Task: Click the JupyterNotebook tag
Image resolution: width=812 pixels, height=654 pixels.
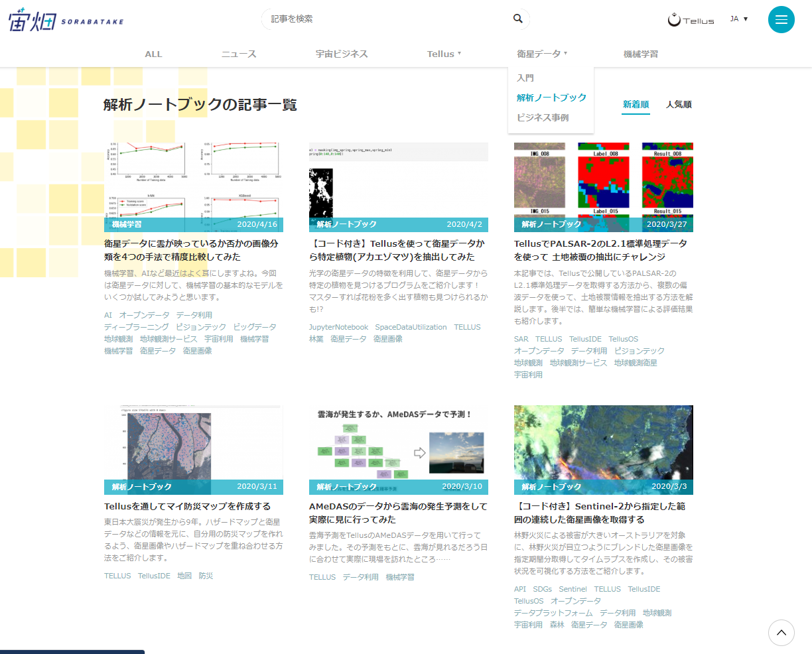Action: pos(338,327)
